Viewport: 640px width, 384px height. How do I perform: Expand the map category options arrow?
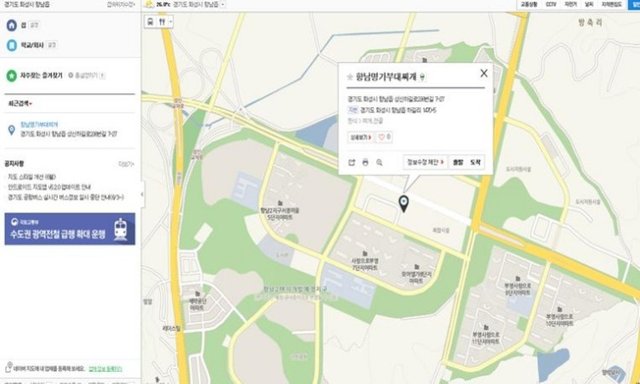click(x=171, y=22)
